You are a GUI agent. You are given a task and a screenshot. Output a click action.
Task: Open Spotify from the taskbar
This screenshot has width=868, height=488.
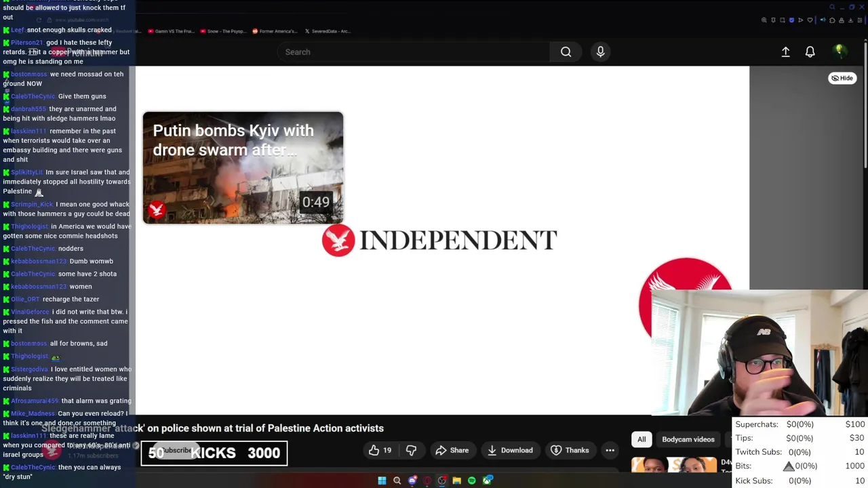472,481
